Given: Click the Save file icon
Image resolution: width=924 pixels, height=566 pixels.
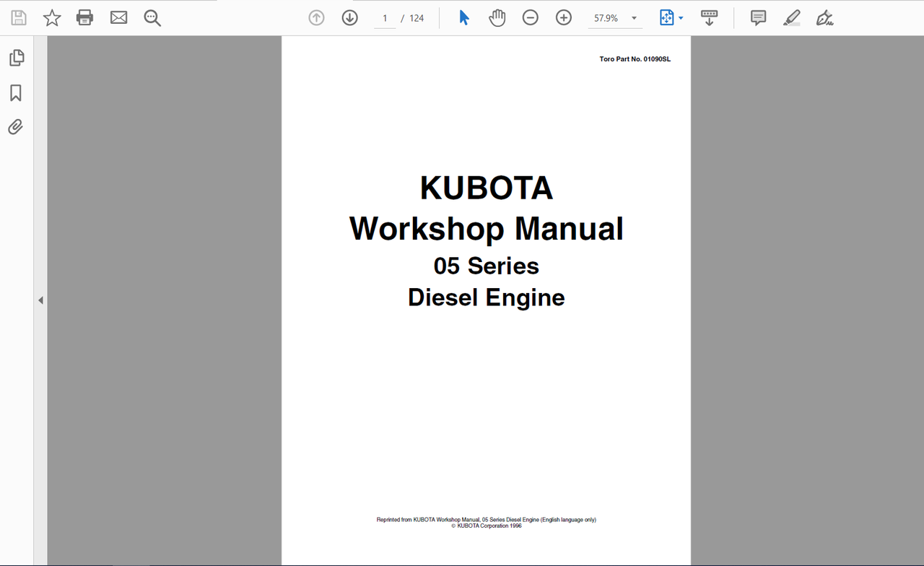Looking at the screenshot, I should pyautogui.click(x=18, y=18).
